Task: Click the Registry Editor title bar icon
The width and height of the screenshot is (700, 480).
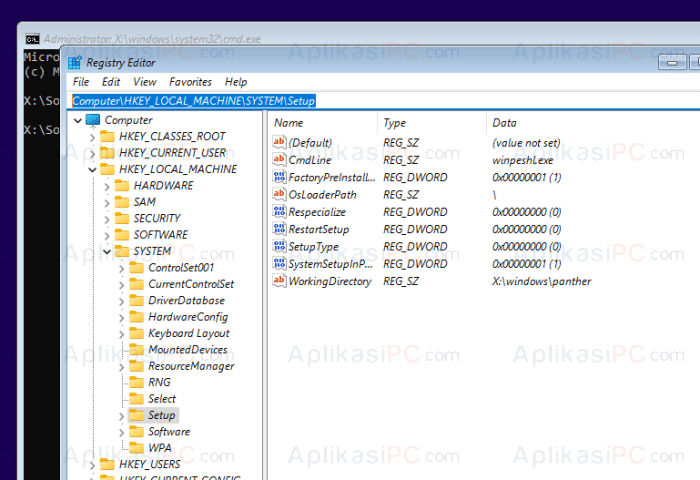Action: [75, 63]
